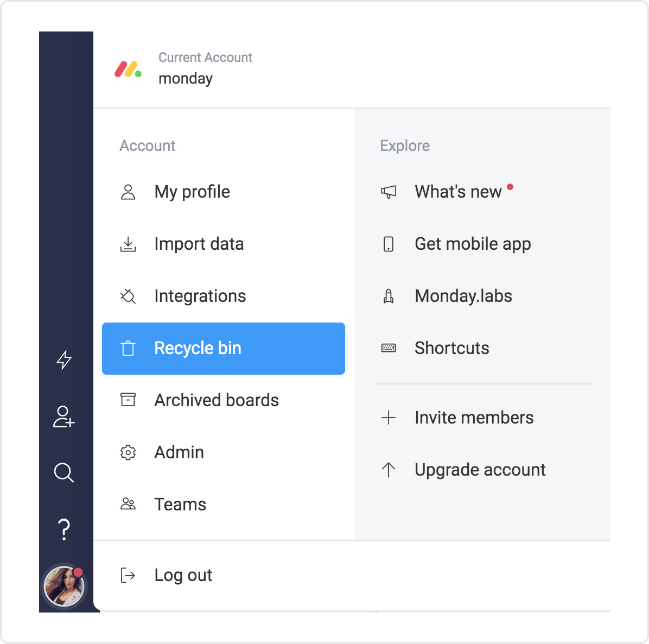Image resolution: width=649 pixels, height=644 pixels.
Task: Click the gear icon beside Admin
Action: pyautogui.click(x=128, y=453)
